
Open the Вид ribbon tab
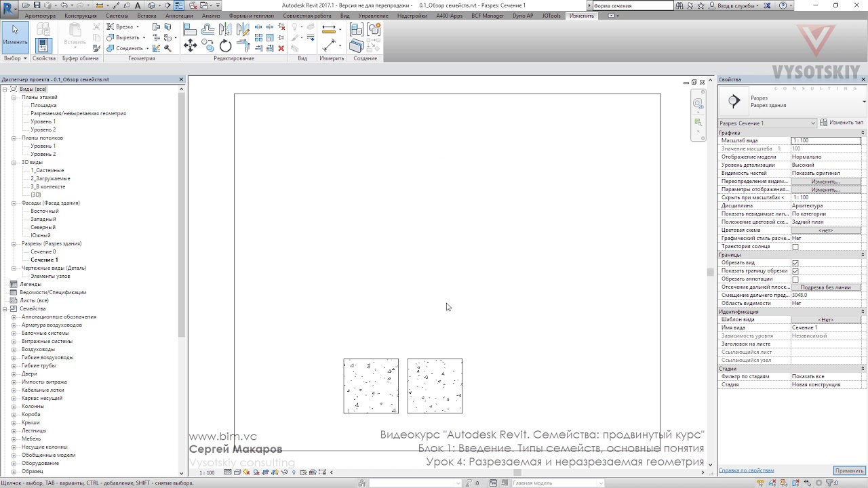pos(344,16)
